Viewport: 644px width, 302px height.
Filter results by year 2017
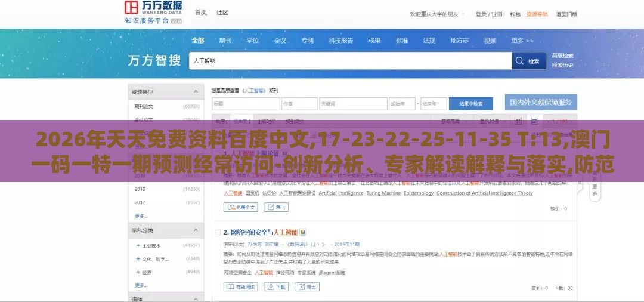[x=140, y=202]
